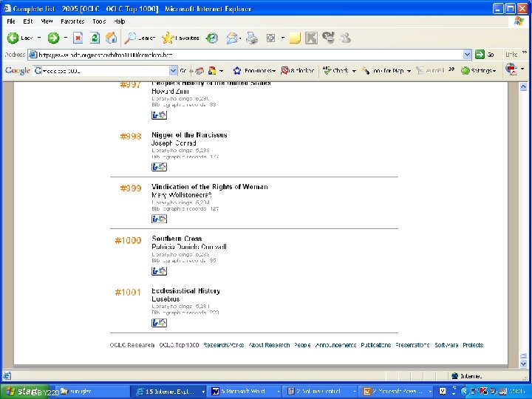532x399 pixels.
Task: Click the find-in-library icon under #997
Action: click(x=159, y=115)
